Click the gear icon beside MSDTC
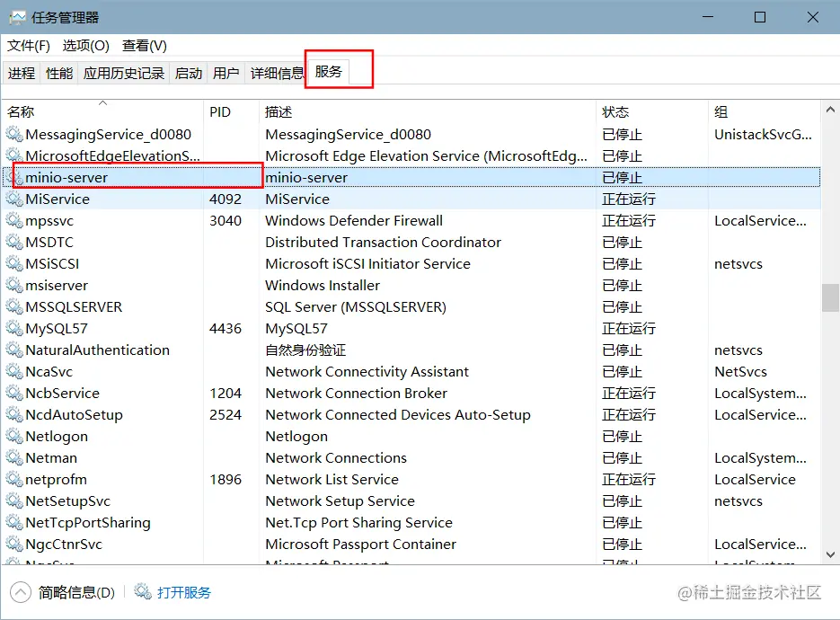The image size is (840, 620). (14, 242)
